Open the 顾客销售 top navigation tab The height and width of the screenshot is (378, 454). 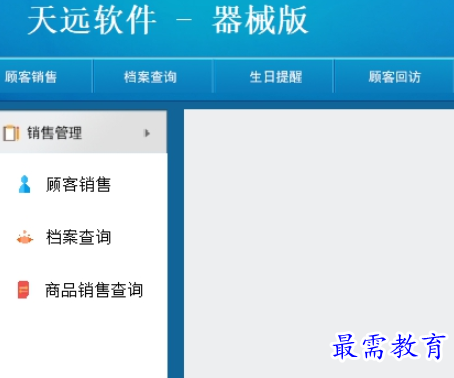click(31, 77)
